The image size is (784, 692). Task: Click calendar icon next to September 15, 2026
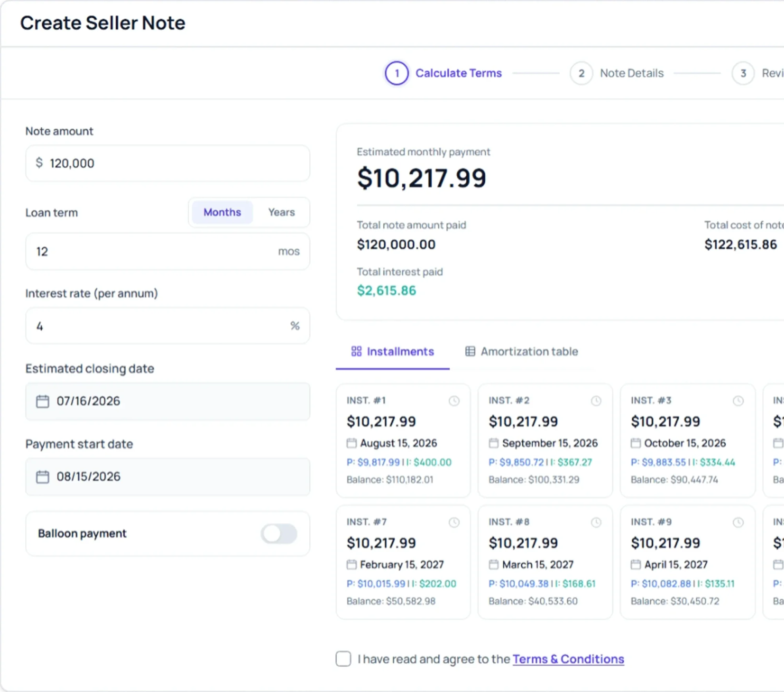494,443
